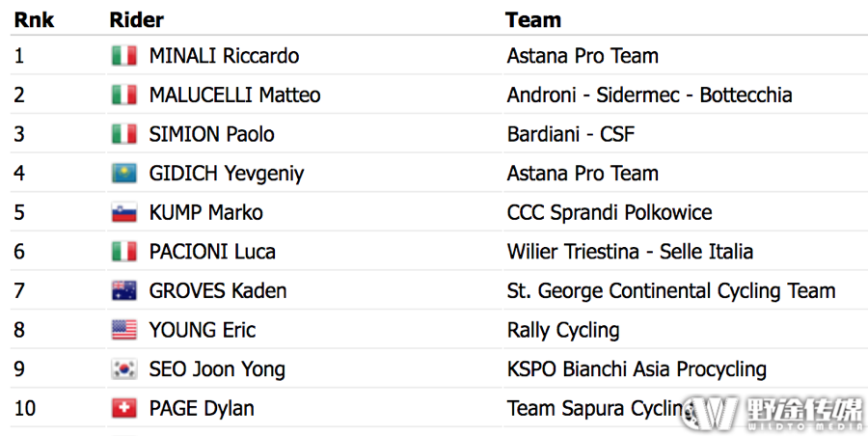
Task: Click the South Korean flag beside SEO Joon Yong
Action: [124, 369]
